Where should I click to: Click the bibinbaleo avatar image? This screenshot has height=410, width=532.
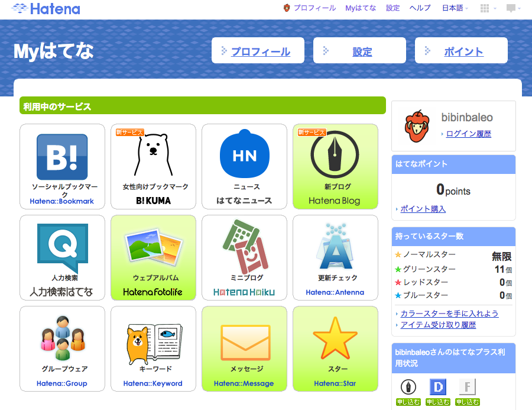[417, 126]
